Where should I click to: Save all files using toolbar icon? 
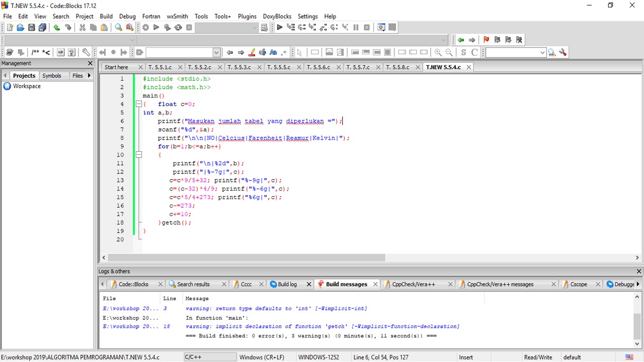[x=42, y=28]
